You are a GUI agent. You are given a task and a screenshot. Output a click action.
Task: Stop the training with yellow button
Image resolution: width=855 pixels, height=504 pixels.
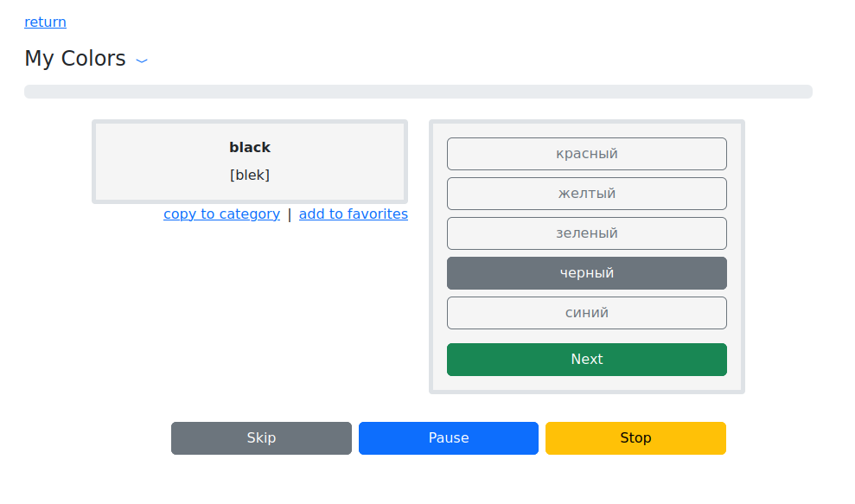[x=635, y=438]
